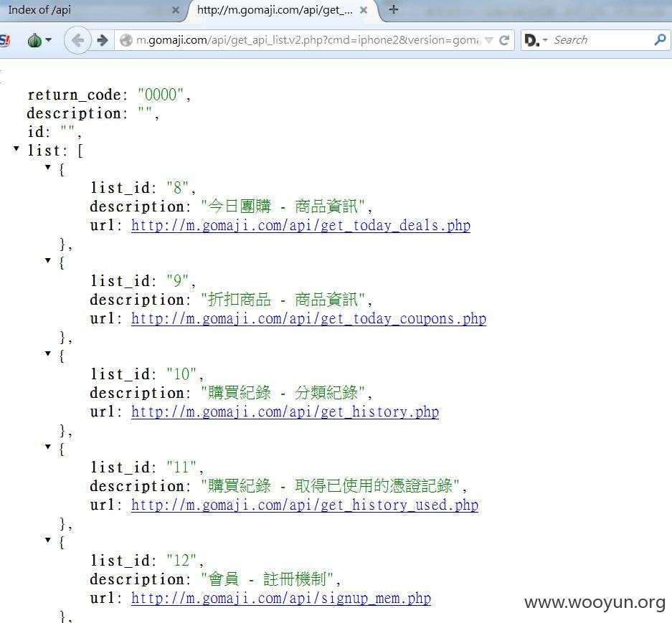Click description text "今日團購 - 商品資訊"
672x623 pixels.
pos(283,206)
